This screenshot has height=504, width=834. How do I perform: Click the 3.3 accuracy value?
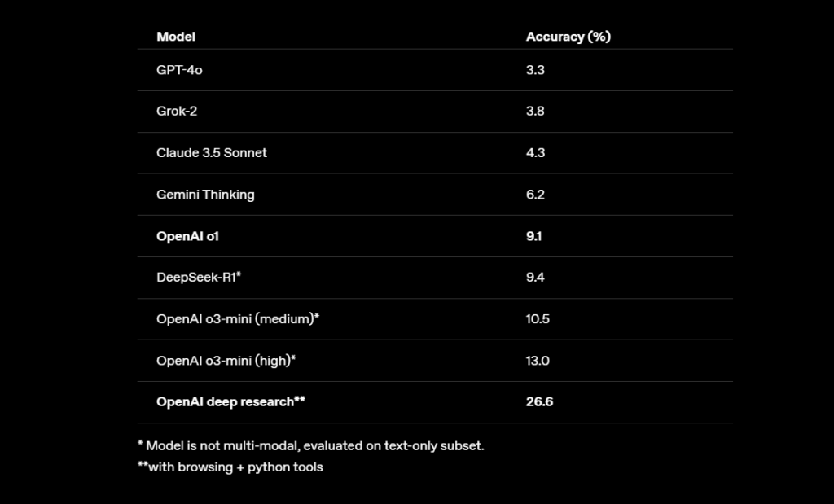[535, 70]
